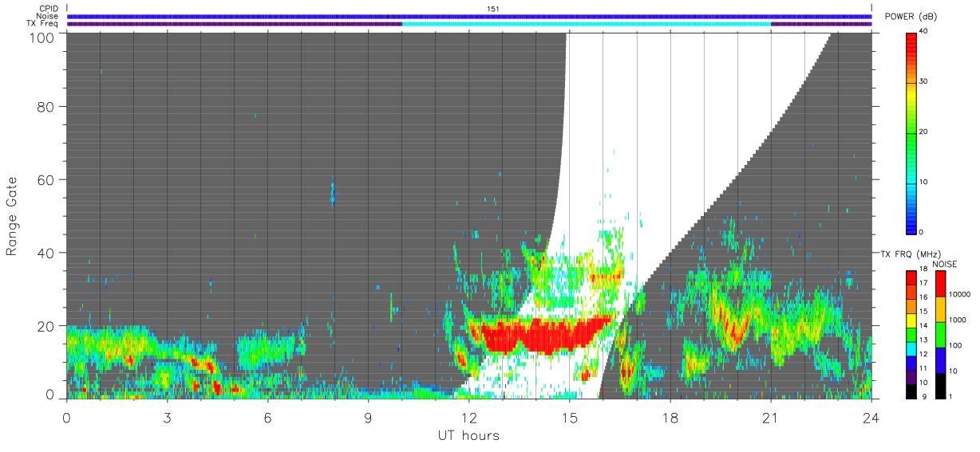Click the NOISE legend title
Image resolution: width=980 pixels, height=452 pixels.
coord(944,264)
